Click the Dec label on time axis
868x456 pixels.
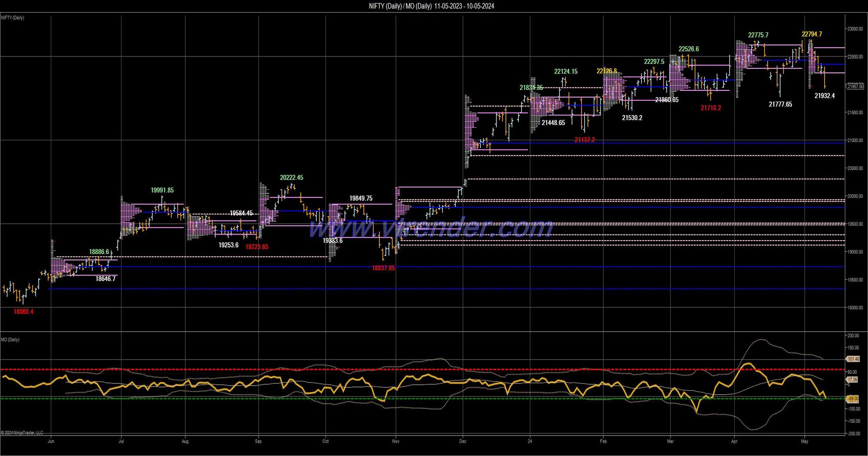[463, 441]
